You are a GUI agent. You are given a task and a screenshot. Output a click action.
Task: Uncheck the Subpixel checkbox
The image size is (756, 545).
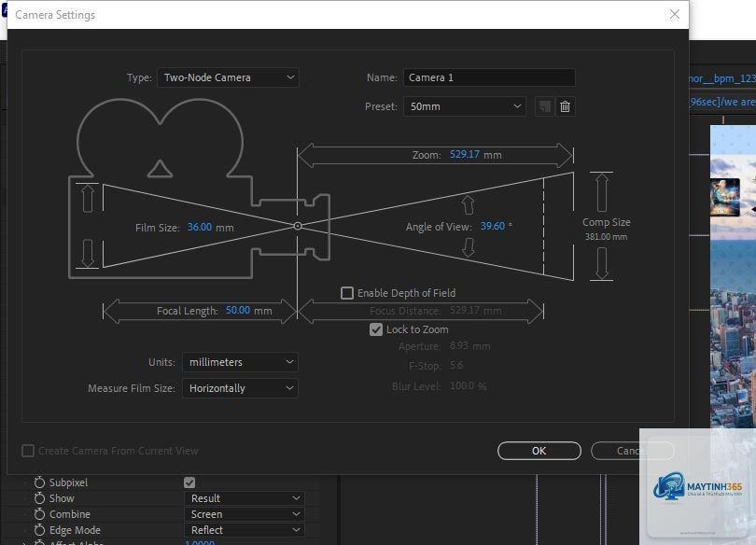click(189, 482)
